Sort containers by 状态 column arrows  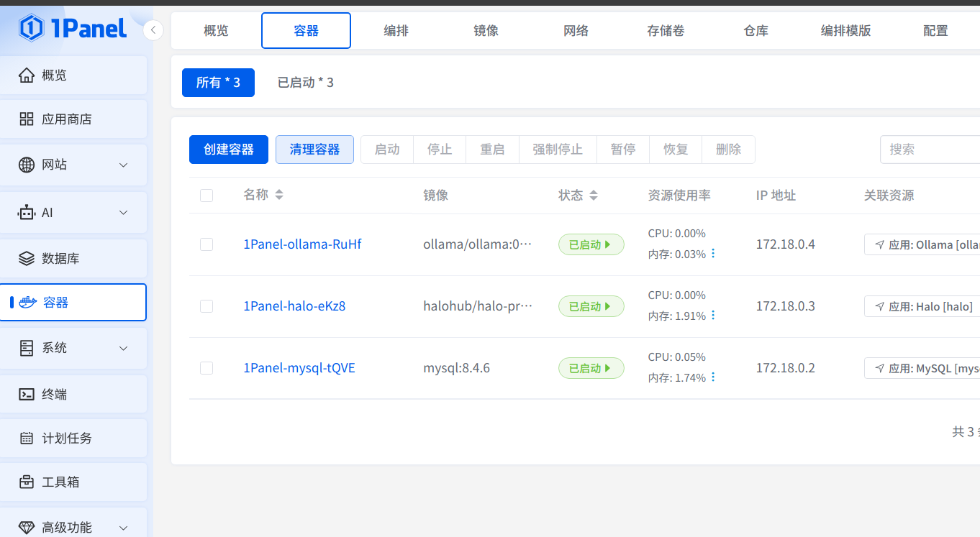[x=594, y=195]
